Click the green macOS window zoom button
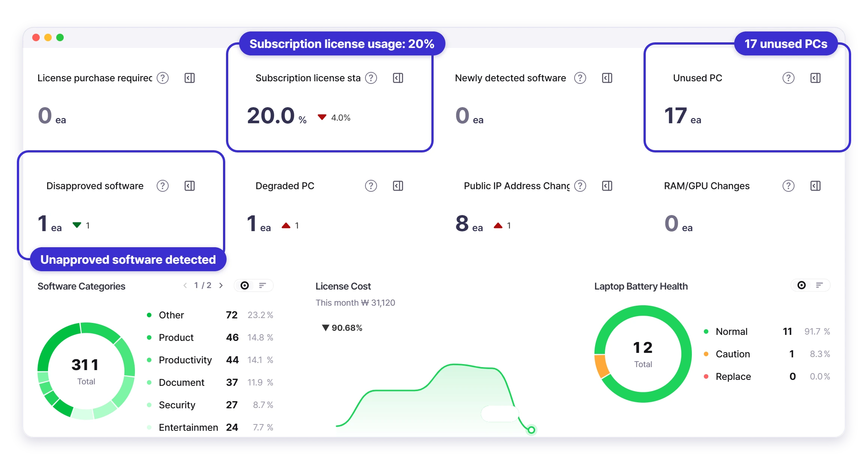868x460 pixels. pos(60,37)
